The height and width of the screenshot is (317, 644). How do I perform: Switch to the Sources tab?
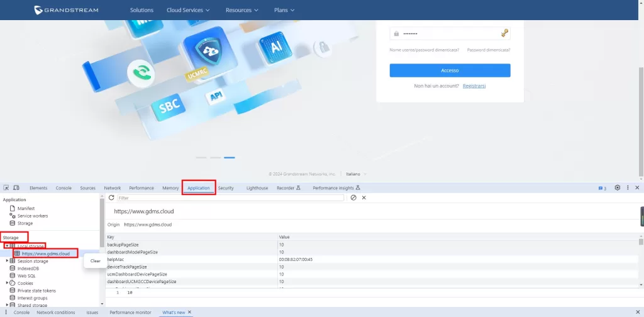87,188
